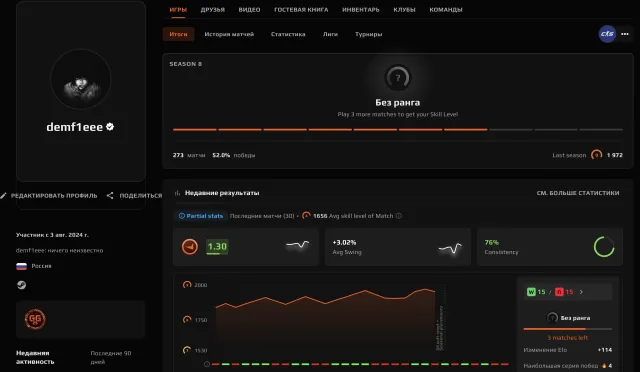The width and height of the screenshot is (640, 372).
Task: Open the Турниры sub-tab
Action: tap(368, 34)
